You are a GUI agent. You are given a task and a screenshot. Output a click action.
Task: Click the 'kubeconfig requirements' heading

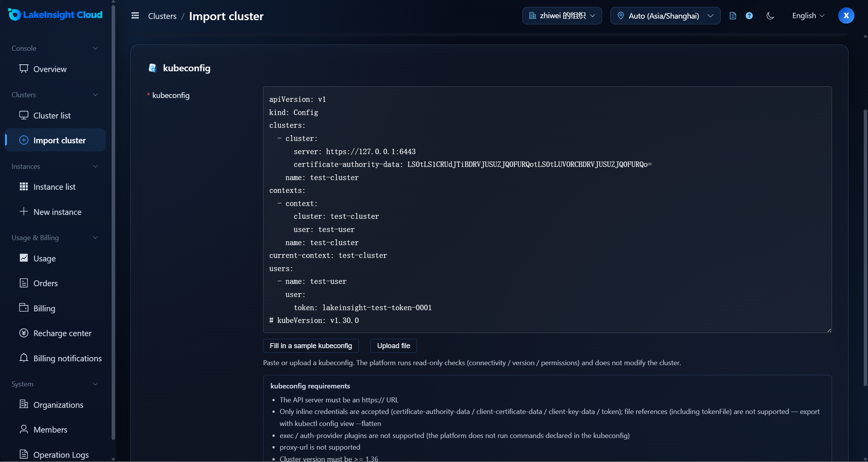(310, 386)
